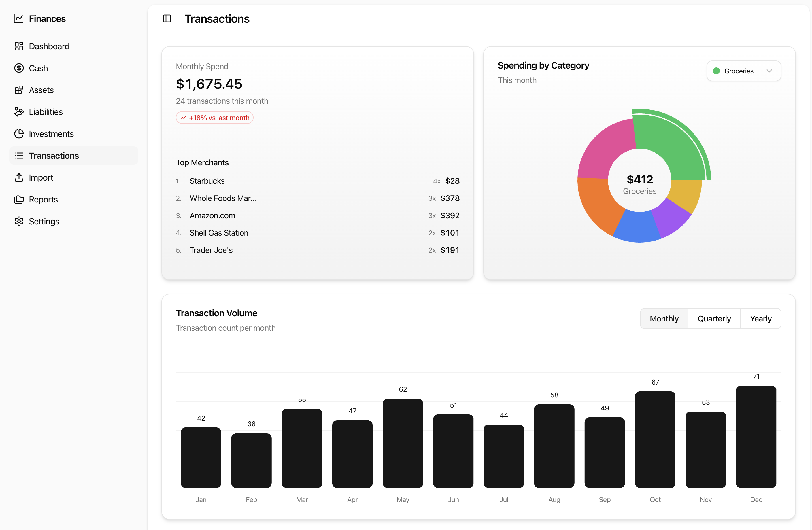The width and height of the screenshot is (812, 530).
Task: Click the Finances line-chart logo icon
Action: pos(19,19)
